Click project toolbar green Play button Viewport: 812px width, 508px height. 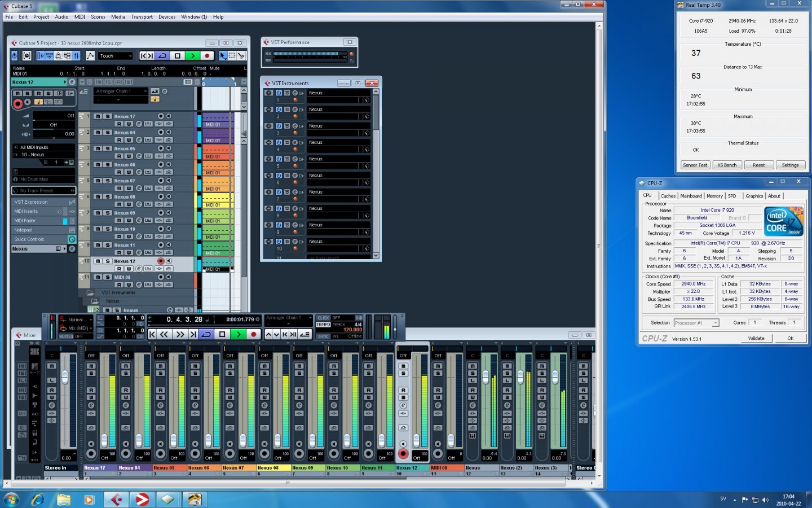(192, 55)
